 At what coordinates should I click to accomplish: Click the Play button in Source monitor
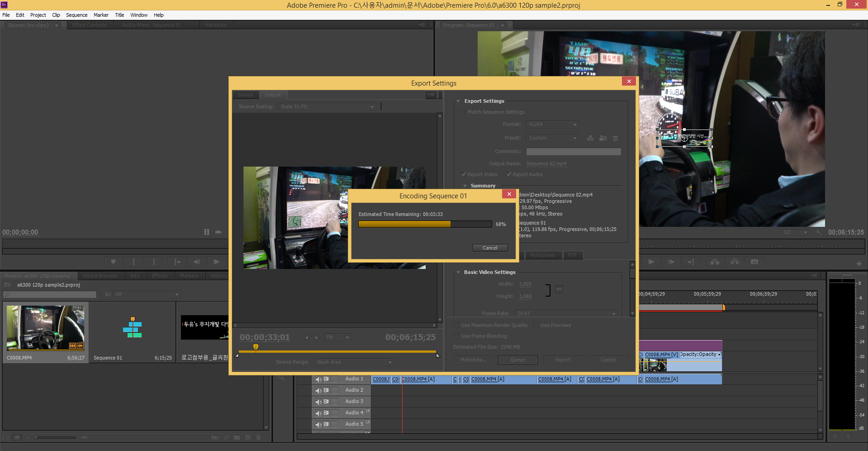[217, 262]
